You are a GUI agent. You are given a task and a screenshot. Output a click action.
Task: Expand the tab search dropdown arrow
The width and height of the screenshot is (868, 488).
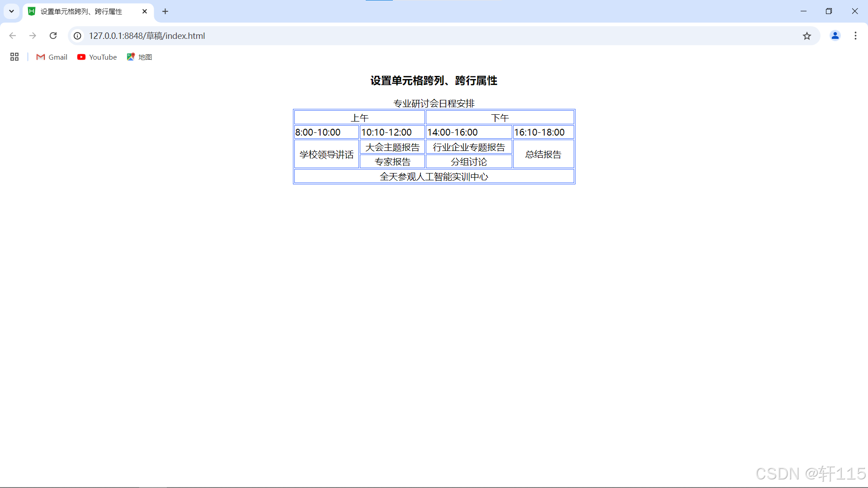(11, 11)
